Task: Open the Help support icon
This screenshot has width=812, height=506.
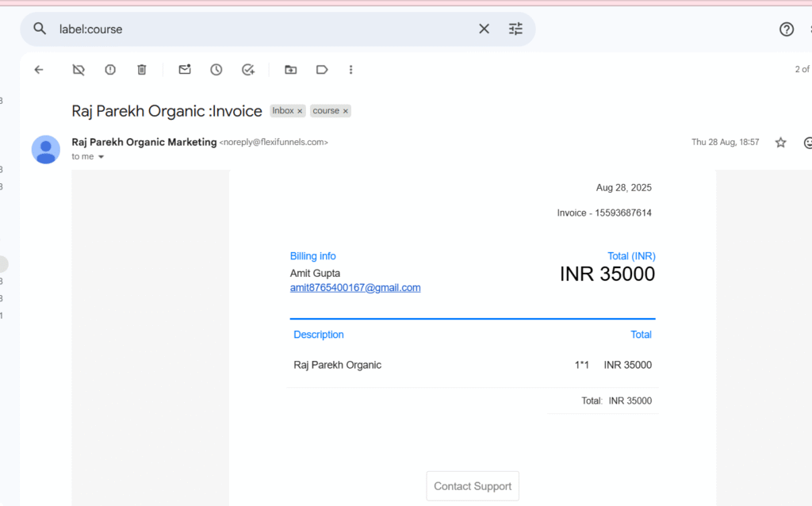Action: point(786,29)
